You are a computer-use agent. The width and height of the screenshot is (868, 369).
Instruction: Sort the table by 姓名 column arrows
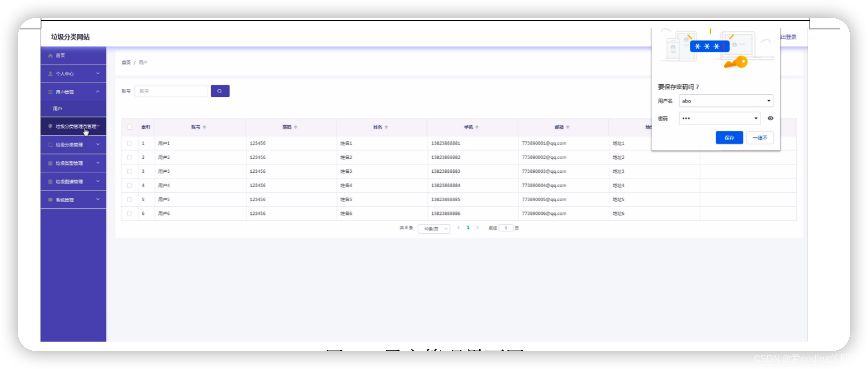point(386,127)
